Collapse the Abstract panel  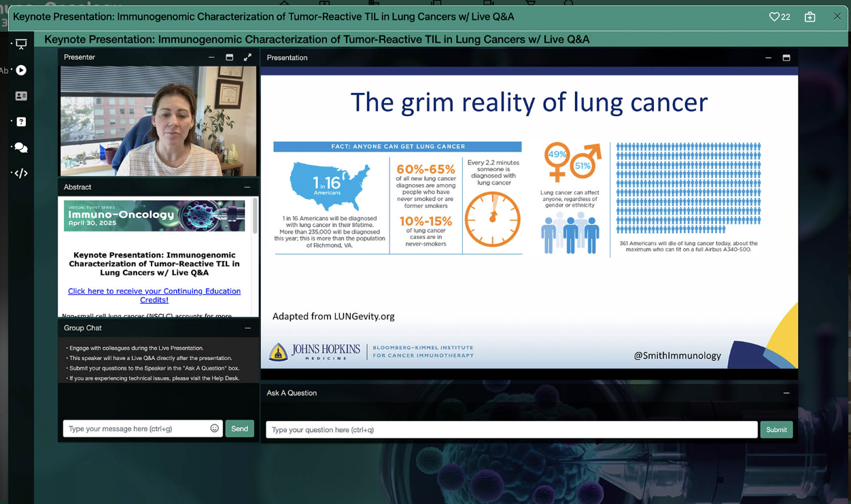[x=247, y=187]
